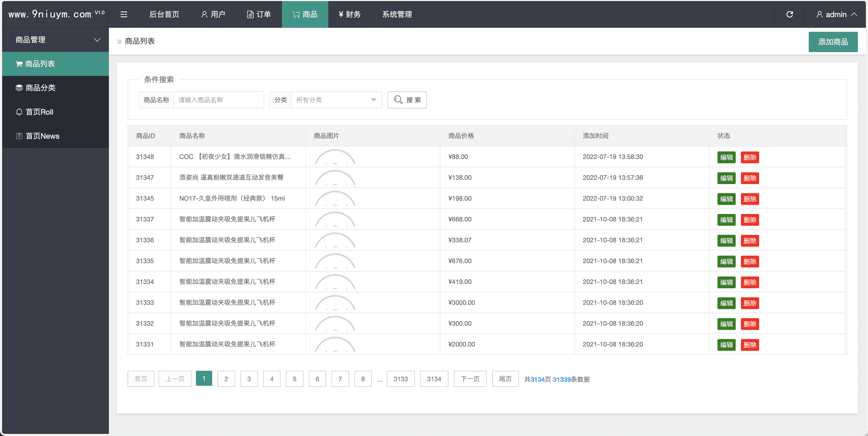
Task: Go to pagination page 7
Action: point(340,379)
